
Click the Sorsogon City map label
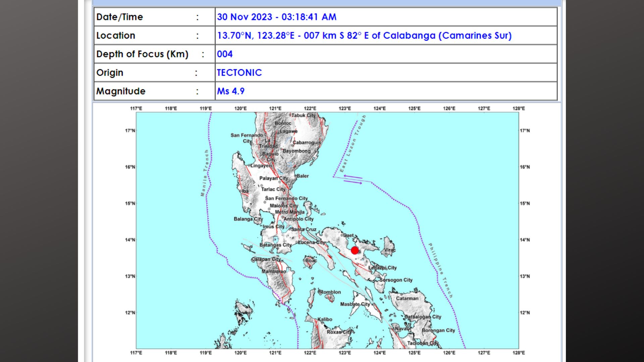[x=396, y=280]
